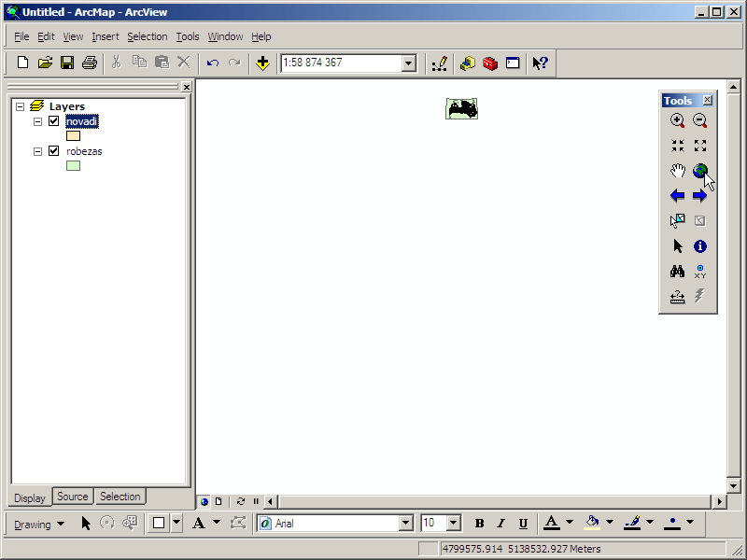Image resolution: width=747 pixels, height=560 pixels.
Task: Switch to the Display tab
Action: click(x=30, y=498)
